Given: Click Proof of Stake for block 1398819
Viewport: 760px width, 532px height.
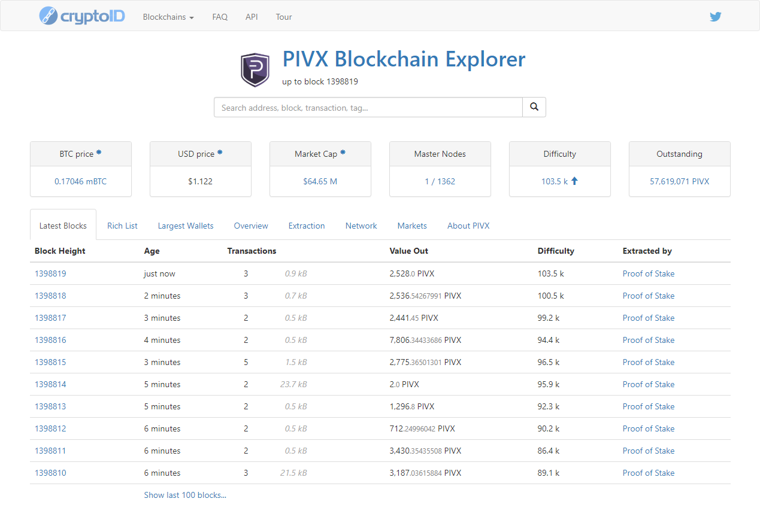Looking at the screenshot, I should [648, 273].
